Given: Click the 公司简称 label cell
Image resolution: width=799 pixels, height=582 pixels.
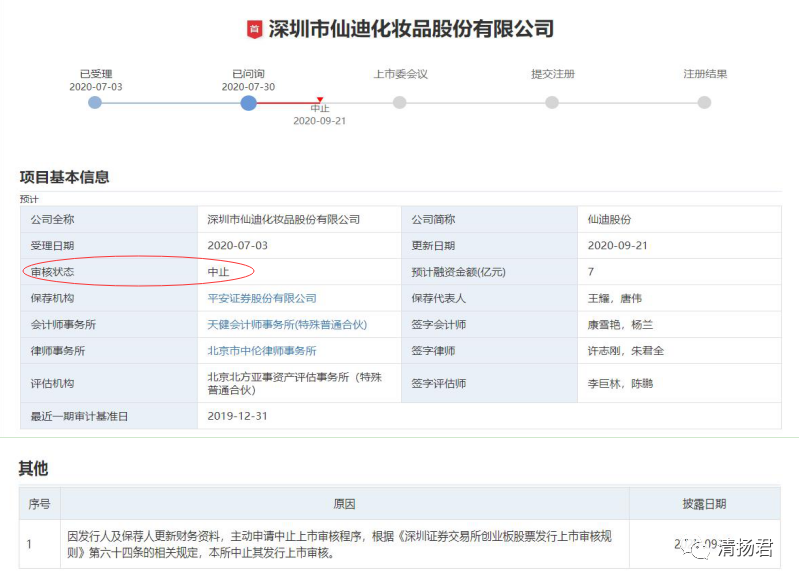Looking at the screenshot, I should 489,220.
